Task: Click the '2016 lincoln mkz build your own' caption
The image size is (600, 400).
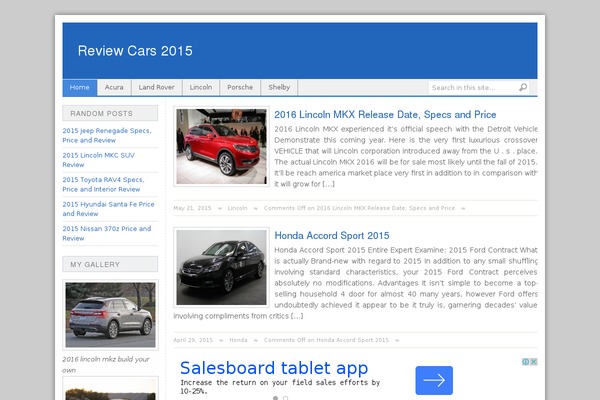Action: pyautogui.click(x=106, y=364)
